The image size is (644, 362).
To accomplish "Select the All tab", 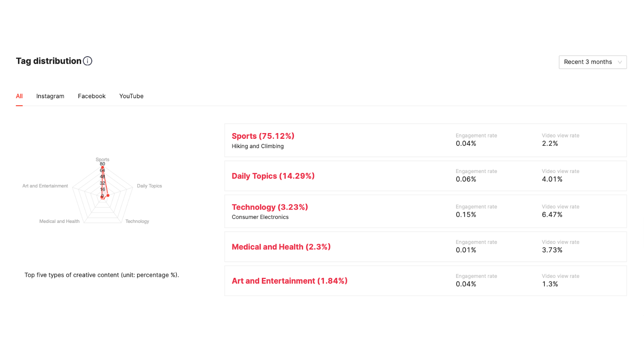I will (x=19, y=96).
